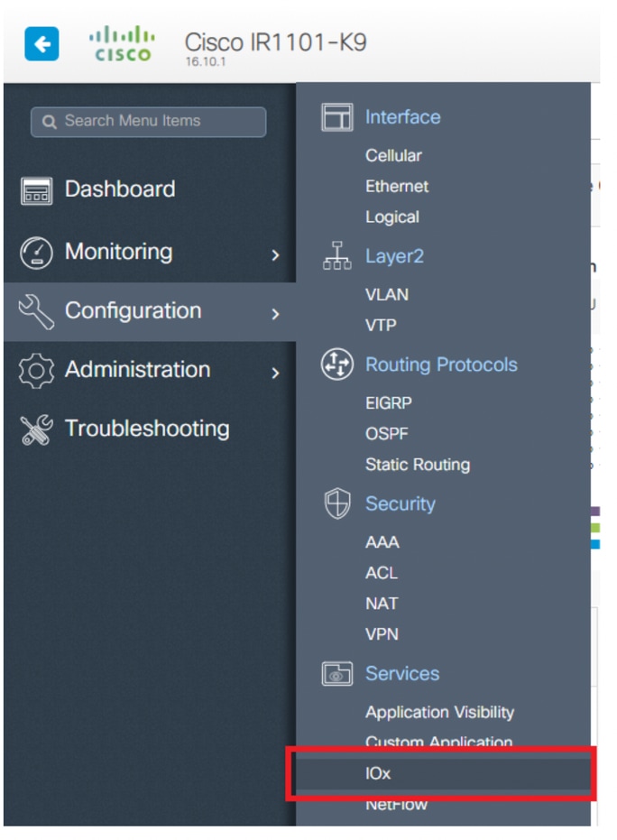Screen dimensions: 617x840
Task: Expand the Monitoring submenu chevron
Action: 275,255
